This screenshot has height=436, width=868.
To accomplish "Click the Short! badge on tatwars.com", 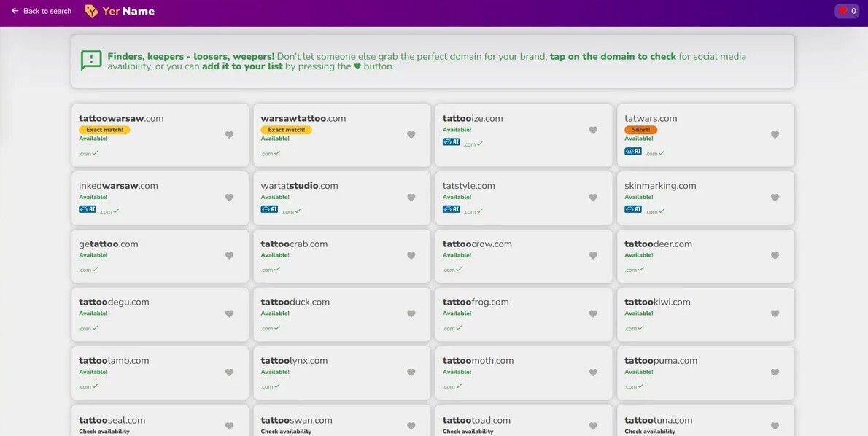I will (640, 130).
